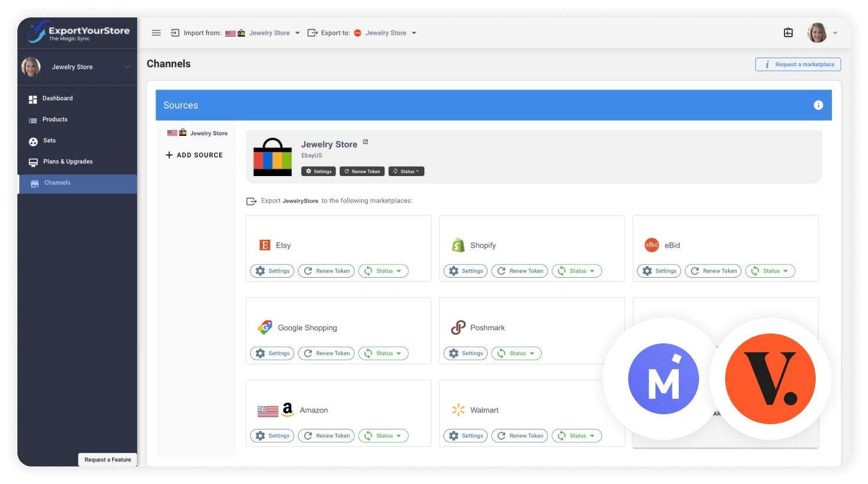Click the Request a Feature button
Viewport: 868px width, 484px height.
[107, 460]
